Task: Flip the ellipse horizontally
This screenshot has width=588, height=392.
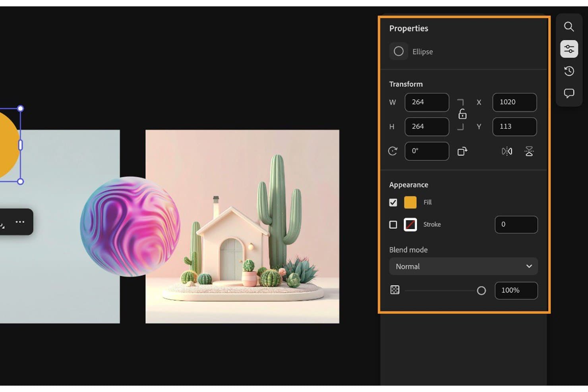Action: click(x=507, y=151)
